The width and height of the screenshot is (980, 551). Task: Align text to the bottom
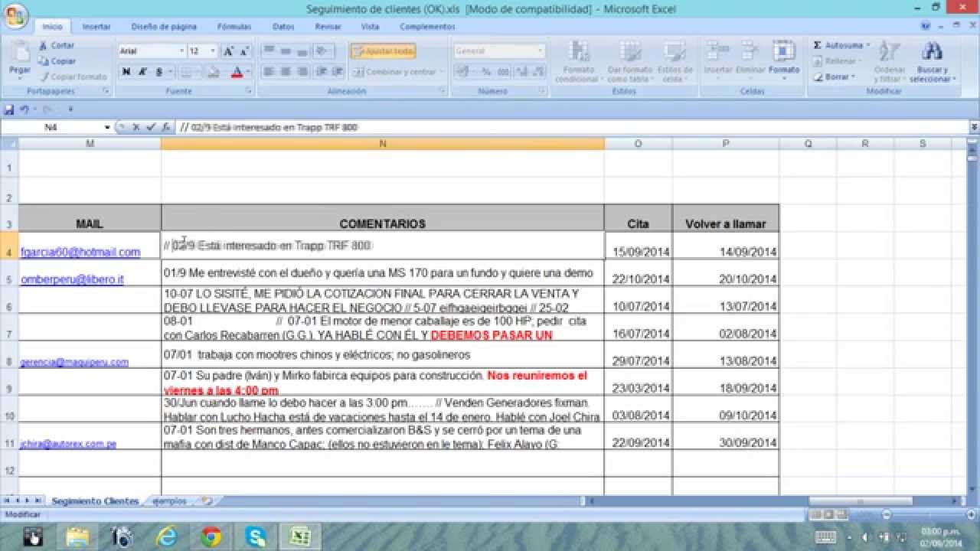pos(302,51)
